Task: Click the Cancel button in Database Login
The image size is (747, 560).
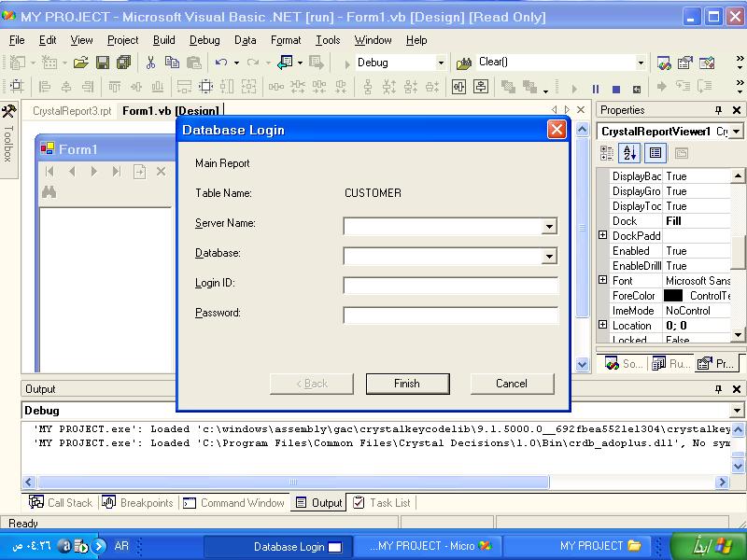Action: (512, 384)
